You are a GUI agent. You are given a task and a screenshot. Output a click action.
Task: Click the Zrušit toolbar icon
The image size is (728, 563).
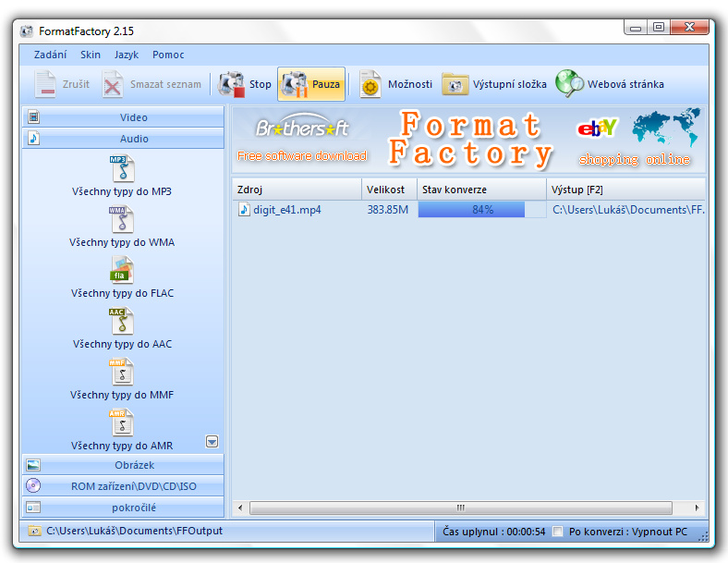pyautogui.click(x=45, y=84)
